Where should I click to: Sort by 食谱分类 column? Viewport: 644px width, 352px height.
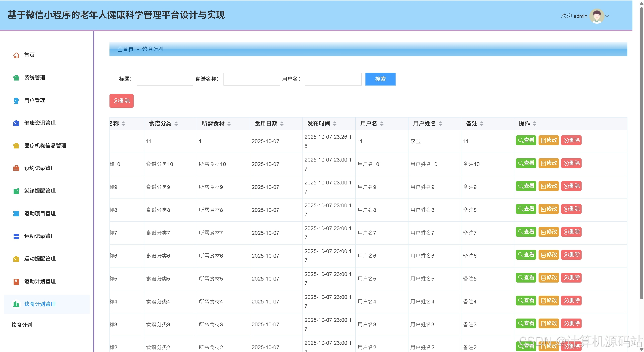pyautogui.click(x=176, y=124)
